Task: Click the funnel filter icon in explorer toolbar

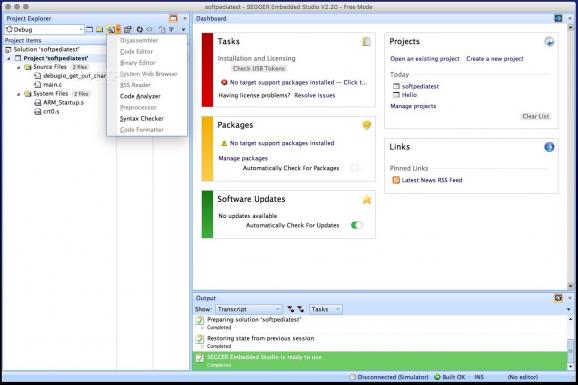Action: (171, 30)
